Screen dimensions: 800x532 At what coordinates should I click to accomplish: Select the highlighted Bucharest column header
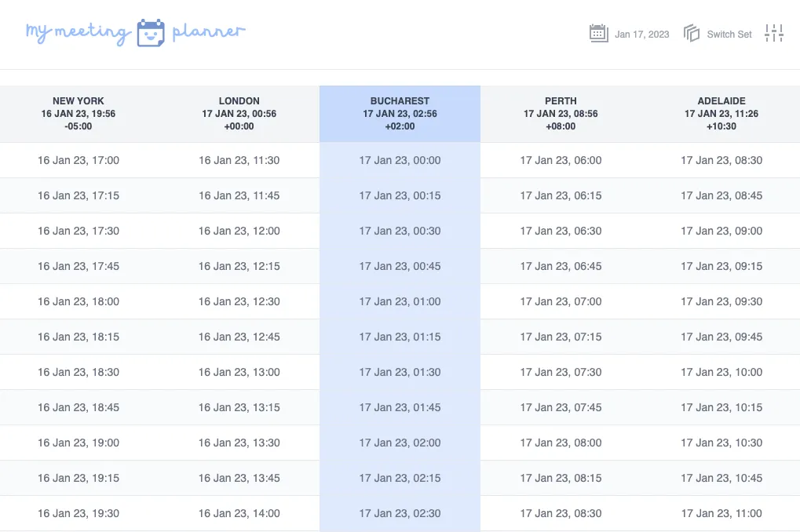tap(400, 114)
